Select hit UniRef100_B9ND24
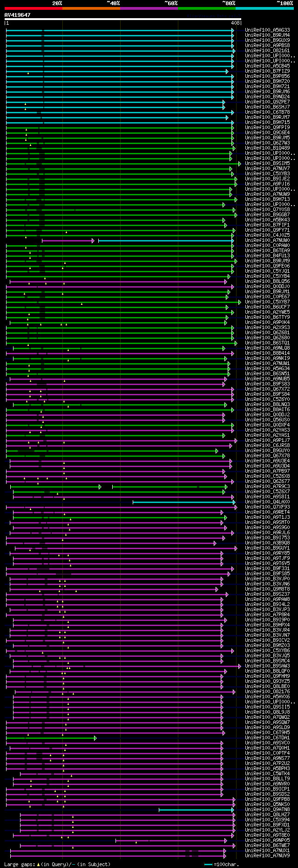Viewport: 298px width, 868px height. pyautogui.click(x=267, y=97)
